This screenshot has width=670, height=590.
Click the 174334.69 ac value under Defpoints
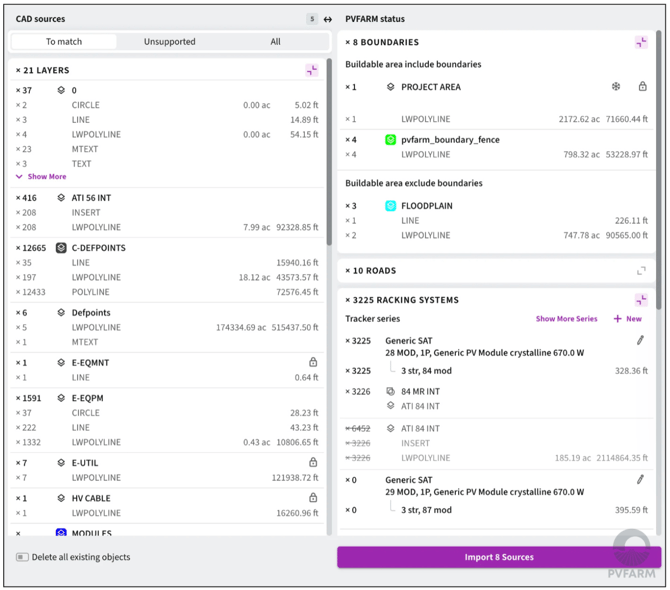[x=241, y=328]
